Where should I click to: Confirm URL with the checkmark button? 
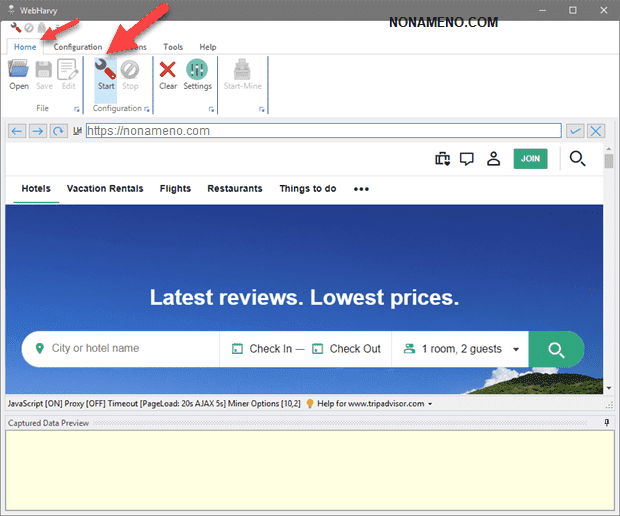coord(575,131)
